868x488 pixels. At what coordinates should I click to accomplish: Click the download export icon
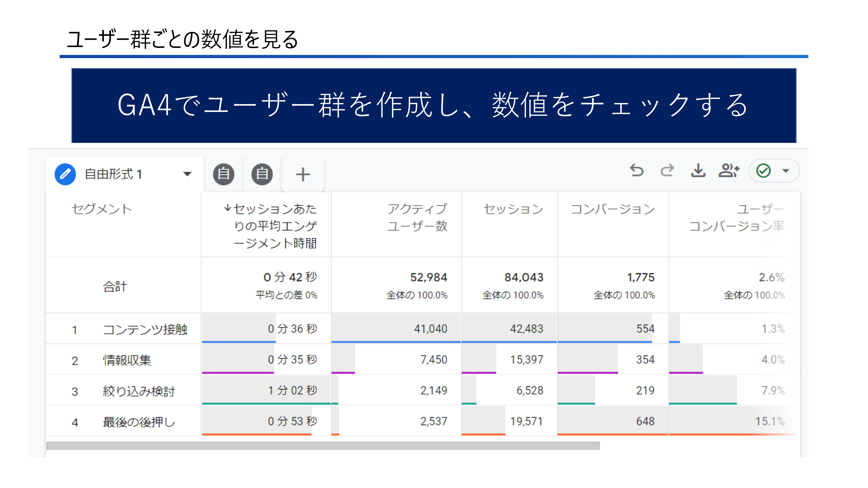pyautogui.click(x=698, y=170)
